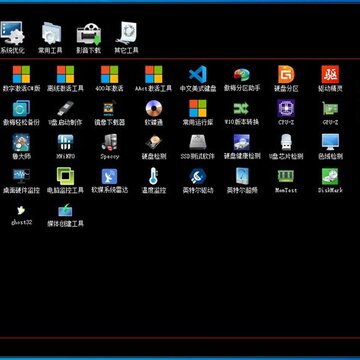This screenshot has width=360, height=360.
Task: Launch U盘芯片检测 USB chip checker
Action: pyautogui.click(x=286, y=147)
